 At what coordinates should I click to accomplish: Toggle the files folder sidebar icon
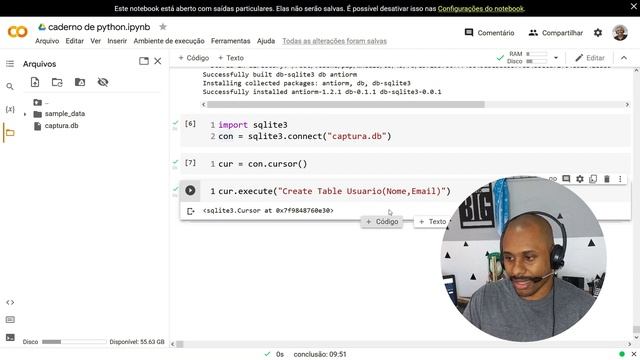tap(10, 133)
